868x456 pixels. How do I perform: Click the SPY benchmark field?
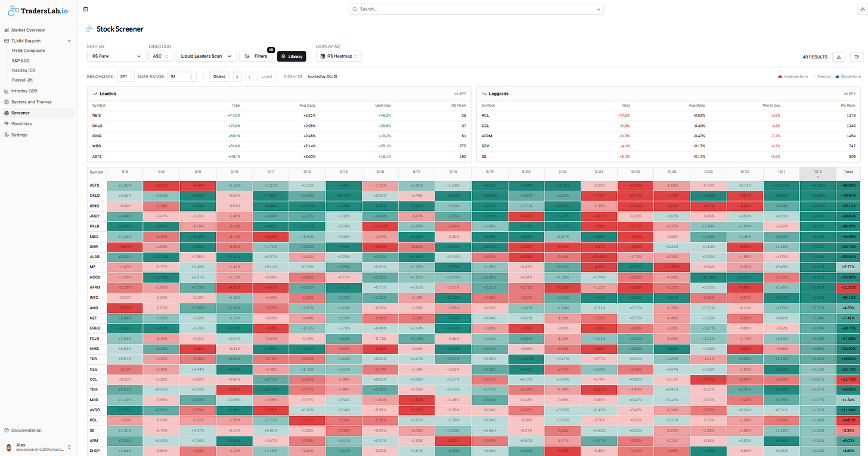coord(126,76)
